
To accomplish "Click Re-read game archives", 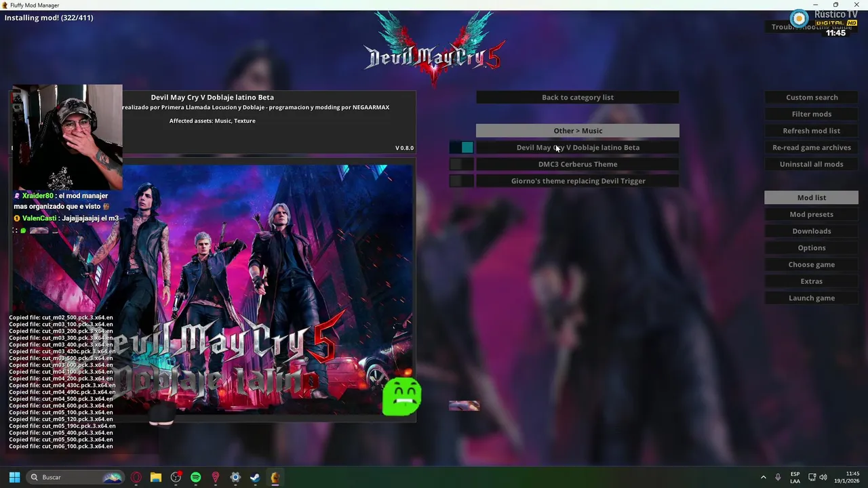I will pyautogui.click(x=812, y=147).
